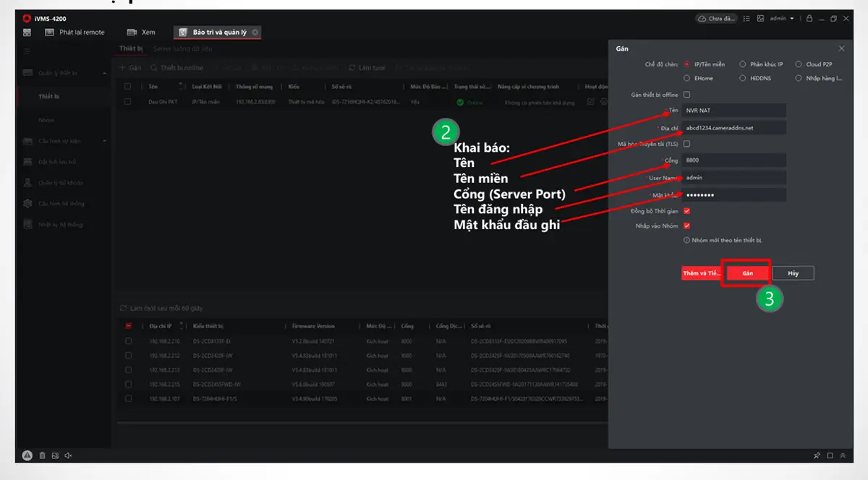Click the alarm icon in status bar

pos(27,455)
